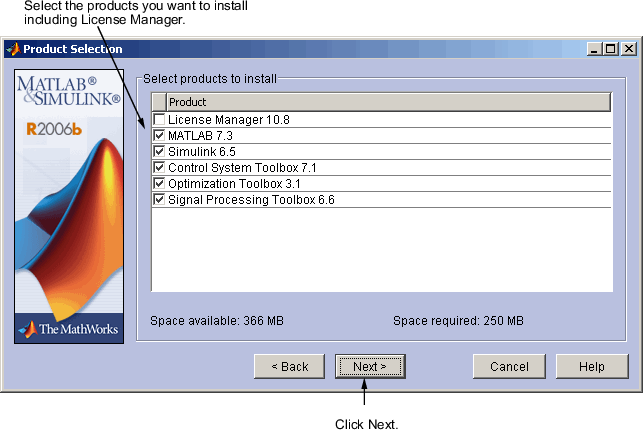Open Help for product selection
Viewport: 643px width, 430px height.
592,366
